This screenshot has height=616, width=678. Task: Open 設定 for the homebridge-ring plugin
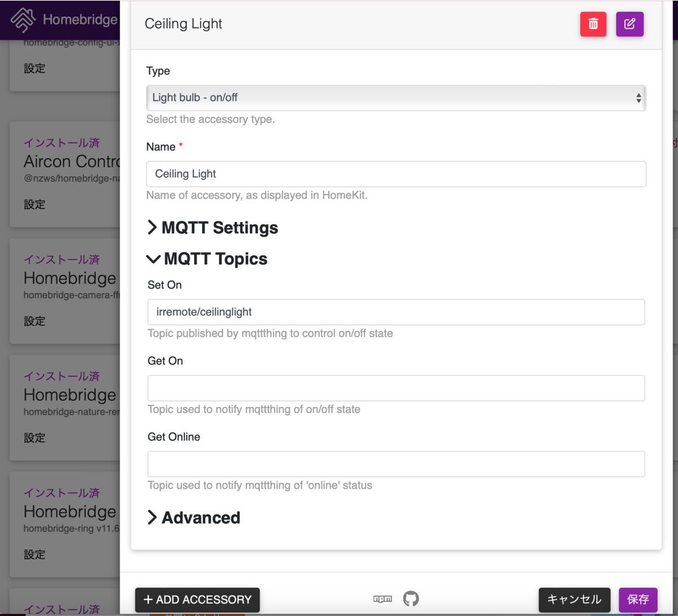click(x=34, y=554)
